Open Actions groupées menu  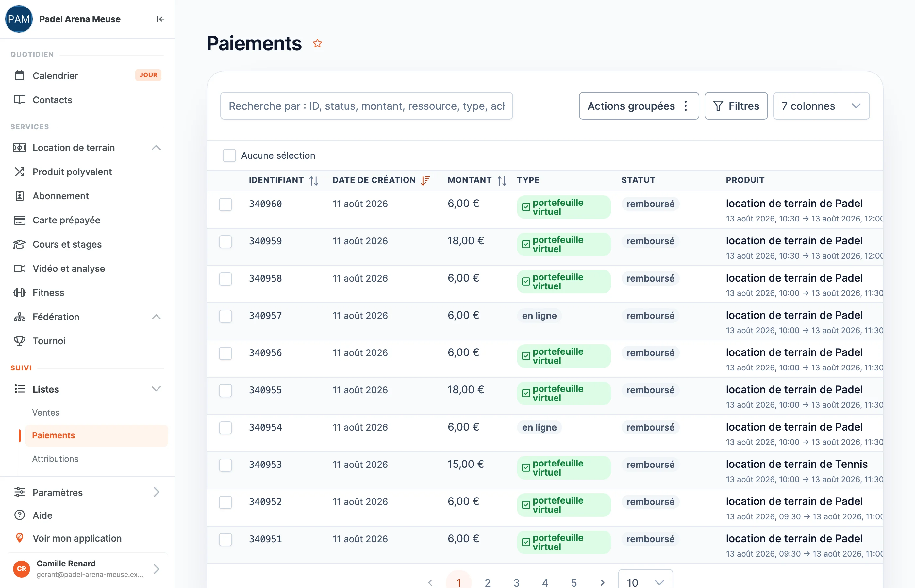639,106
